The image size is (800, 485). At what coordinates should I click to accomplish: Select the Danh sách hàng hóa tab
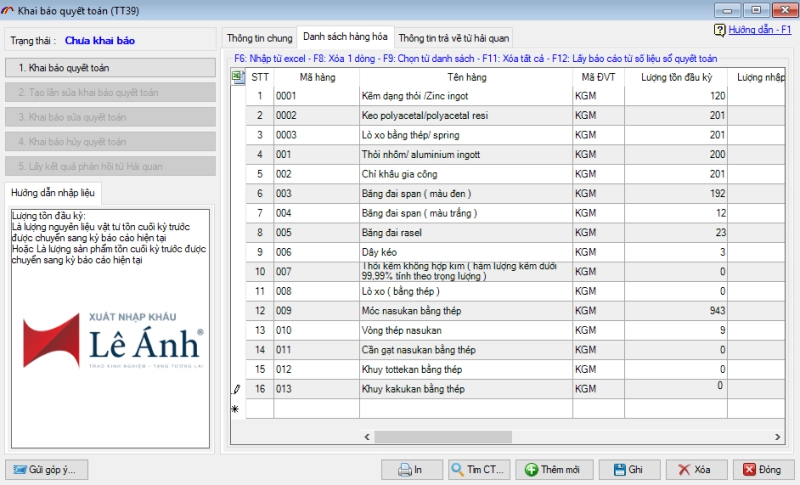[346, 38]
